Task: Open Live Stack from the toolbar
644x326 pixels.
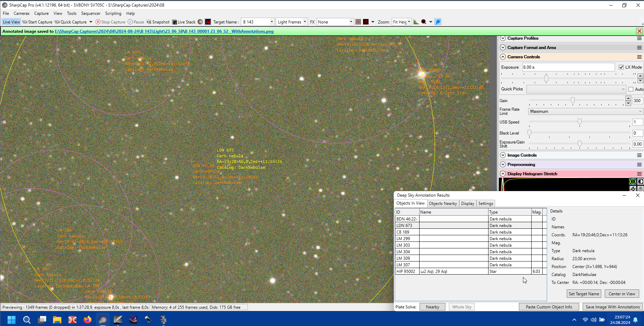Action: point(183,22)
